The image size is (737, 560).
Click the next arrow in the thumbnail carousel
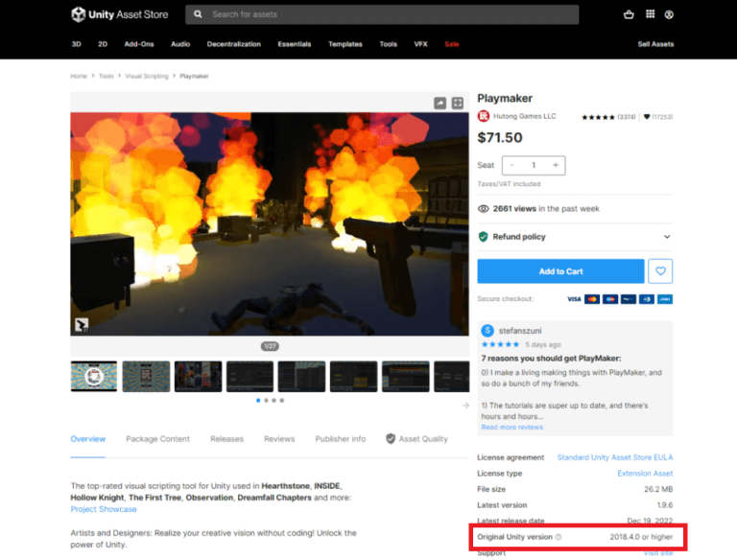465,405
